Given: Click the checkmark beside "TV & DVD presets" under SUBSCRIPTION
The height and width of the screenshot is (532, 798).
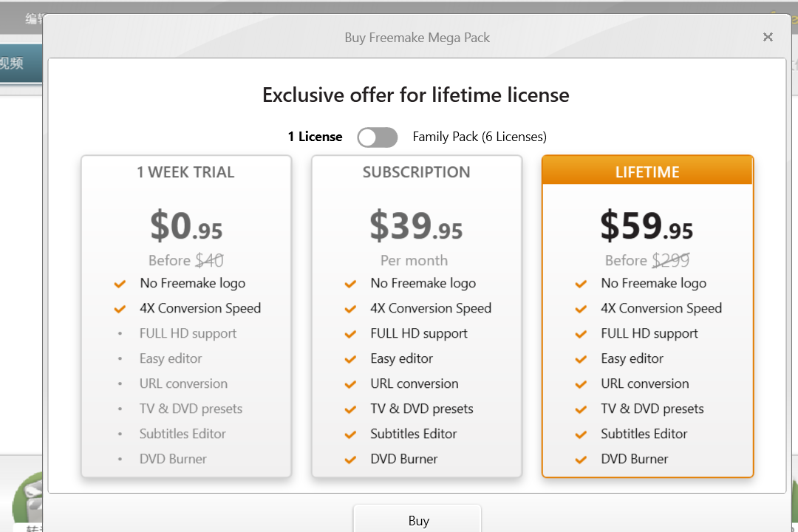Looking at the screenshot, I should [350, 409].
